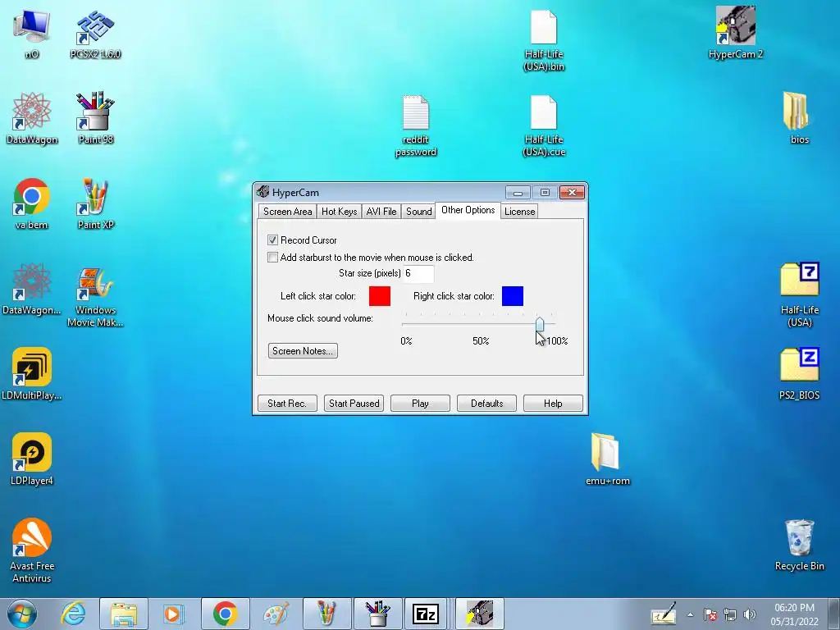
Task: Open the Windows Start menu
Action: coord(21,614)
